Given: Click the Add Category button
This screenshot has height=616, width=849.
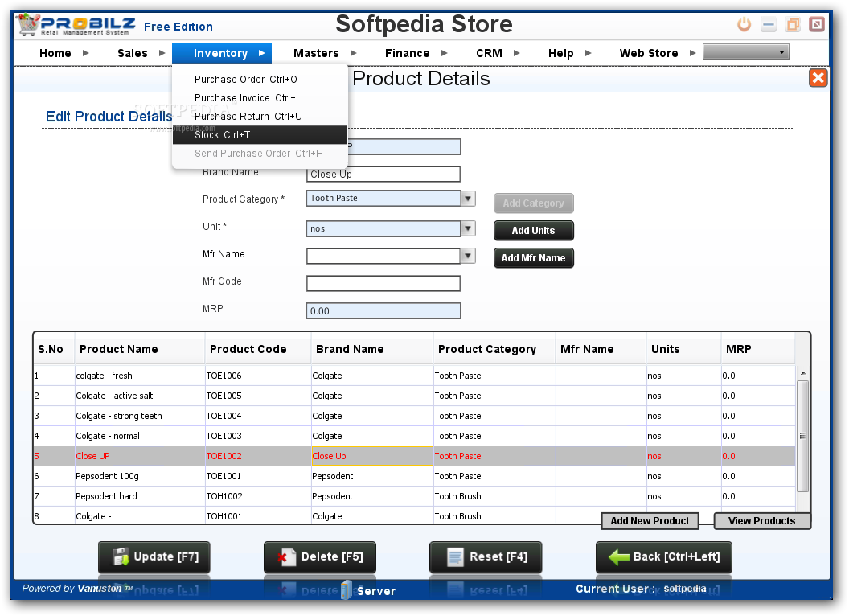Looking at the screenshot, I should click(533, 203).
